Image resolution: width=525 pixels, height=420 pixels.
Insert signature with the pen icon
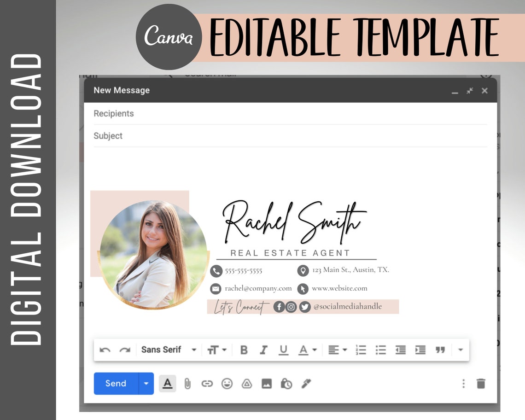(x=306, y=383)
